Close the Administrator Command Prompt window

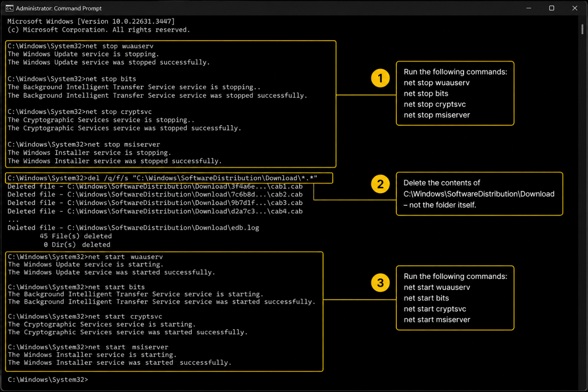(575, 8)
